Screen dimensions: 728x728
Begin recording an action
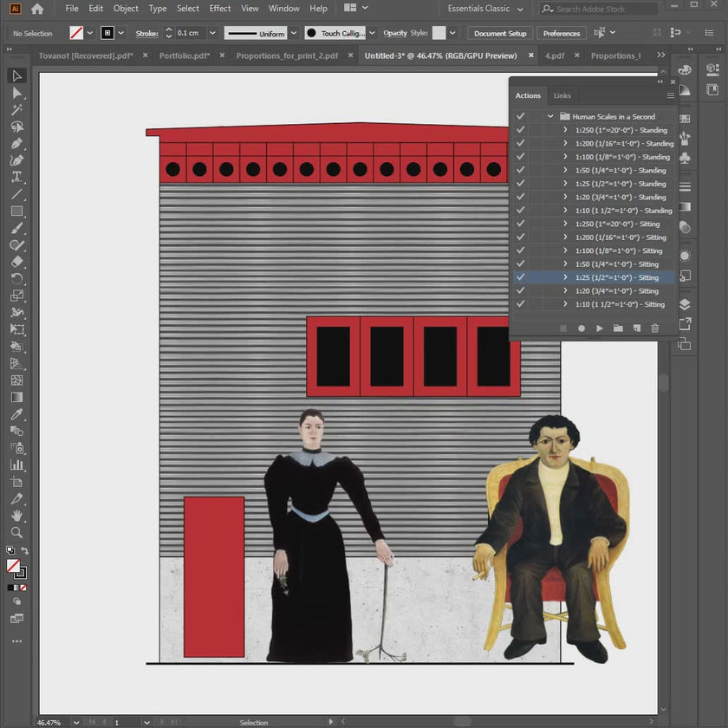pyautogui.click(x=582, y=328)
